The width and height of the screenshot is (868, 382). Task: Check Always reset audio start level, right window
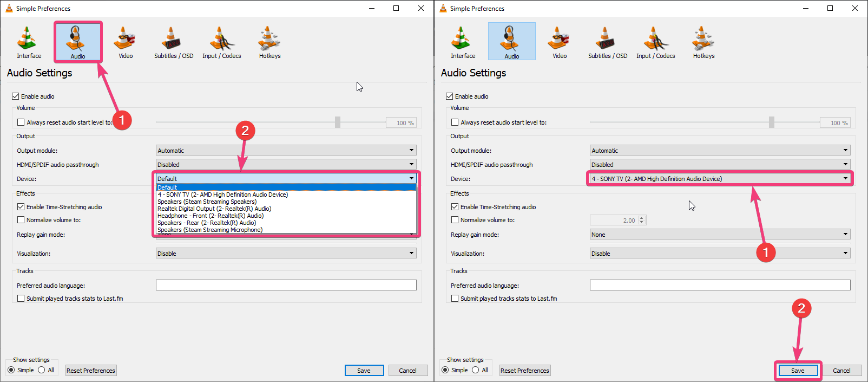455,122
